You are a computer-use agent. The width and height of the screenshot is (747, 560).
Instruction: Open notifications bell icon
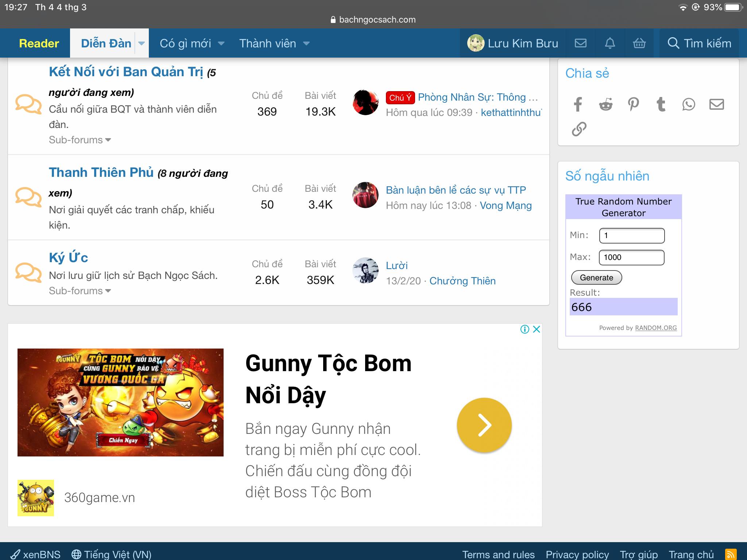(610, 43)
